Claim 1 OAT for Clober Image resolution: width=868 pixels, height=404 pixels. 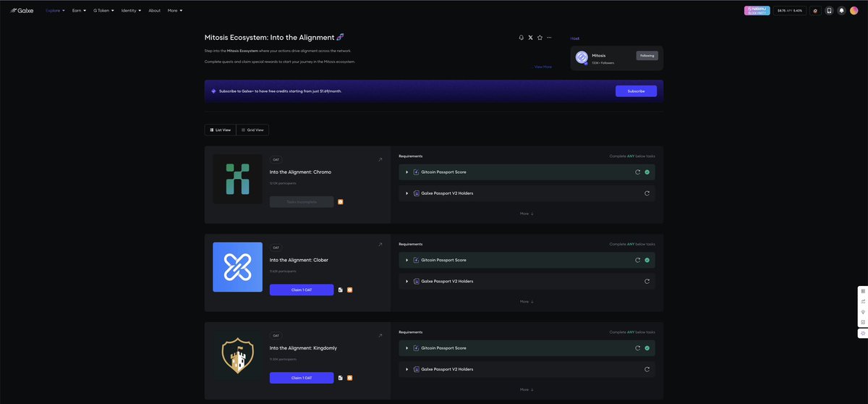(302, 290)
